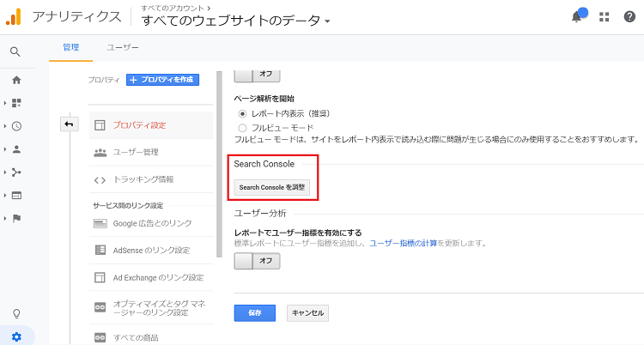The width and height of the screenshot is (644, 345).
Task: Click the ページ解析を開始 label
Action: pos(264,99)
